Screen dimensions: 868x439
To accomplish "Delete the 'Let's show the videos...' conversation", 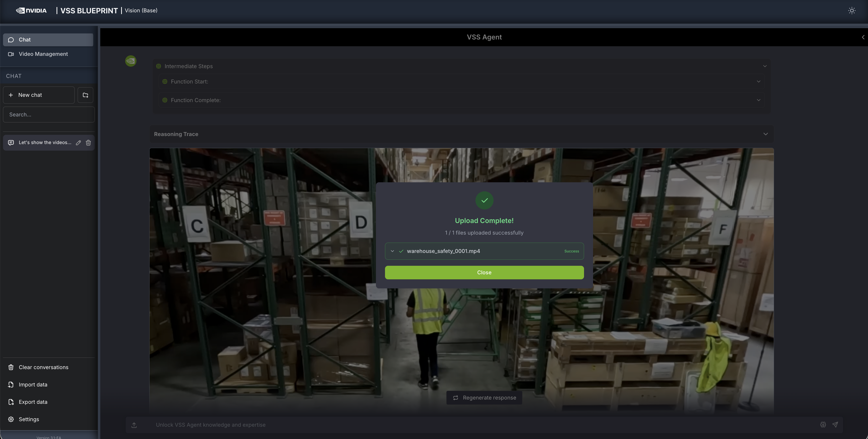I will tap(88, 143).
